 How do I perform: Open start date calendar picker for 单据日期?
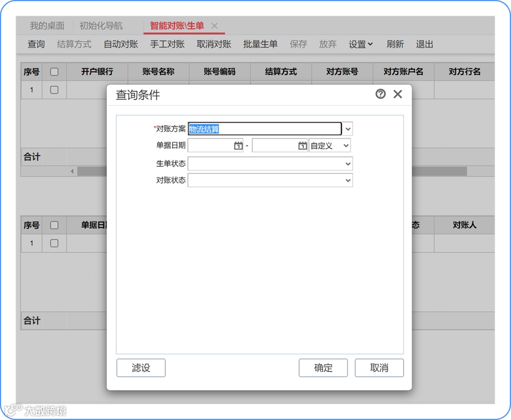click(x=238, y=146)
